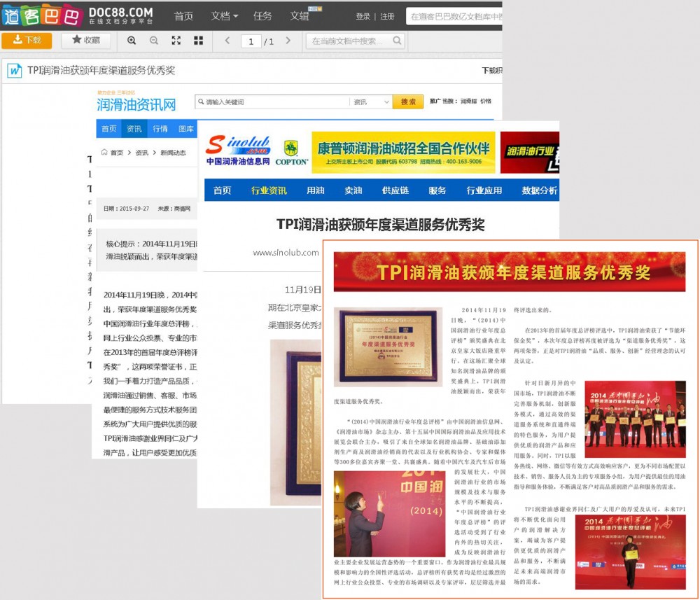Click the 收藏 favorite button
Viewport: 700px width, 600px height.
coord(85,41)
